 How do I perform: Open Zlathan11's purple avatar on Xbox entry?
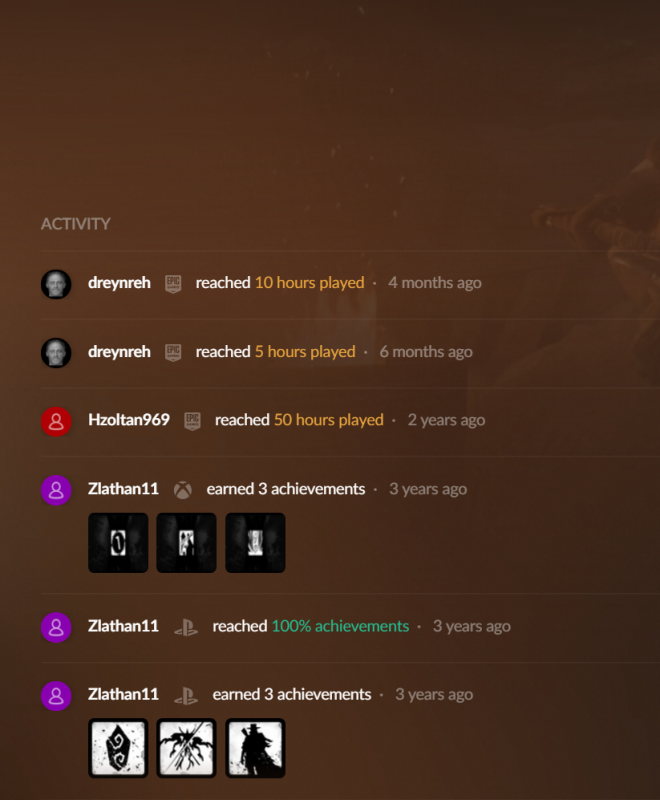[56, 490]
